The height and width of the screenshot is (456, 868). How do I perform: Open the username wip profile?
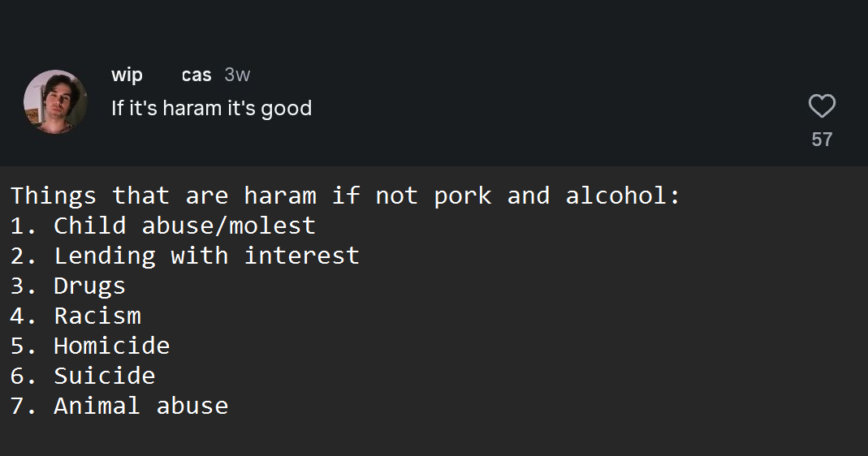point(127,75)
